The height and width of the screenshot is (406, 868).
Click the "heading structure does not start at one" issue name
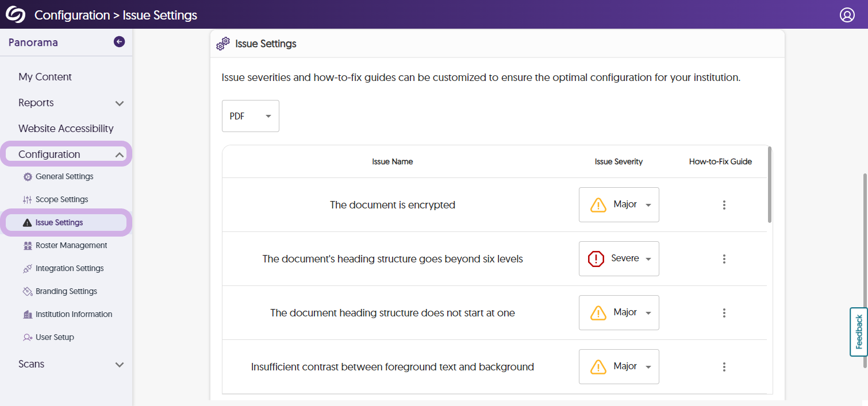click(x=393, y=313)
